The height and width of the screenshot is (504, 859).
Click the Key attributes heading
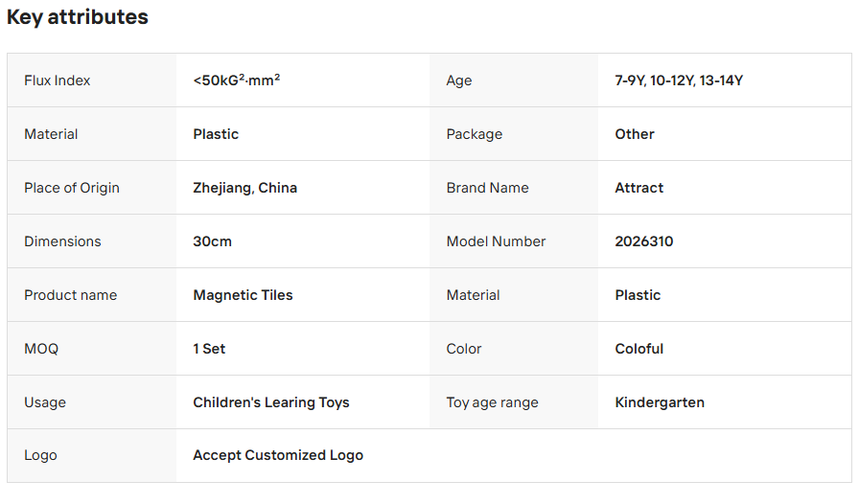78,17
